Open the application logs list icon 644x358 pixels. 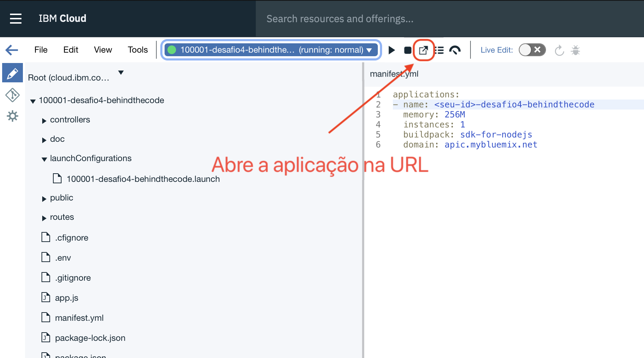click(x=439, y=50)
